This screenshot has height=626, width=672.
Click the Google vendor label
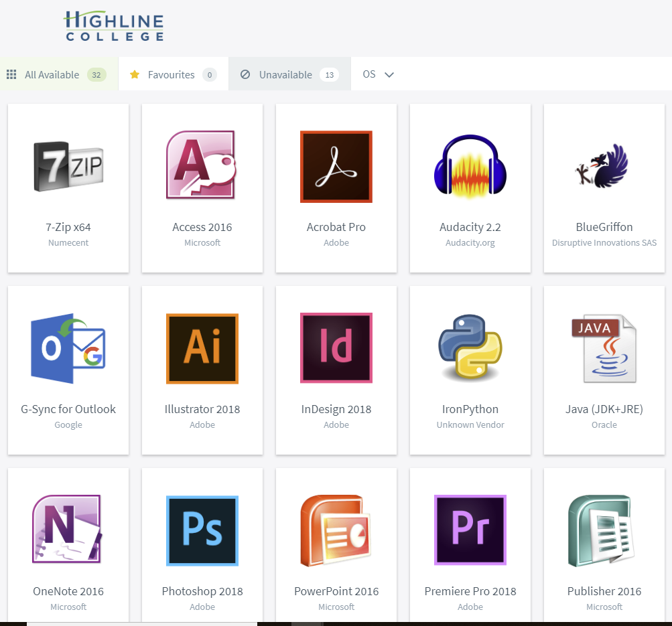(68, 424)
